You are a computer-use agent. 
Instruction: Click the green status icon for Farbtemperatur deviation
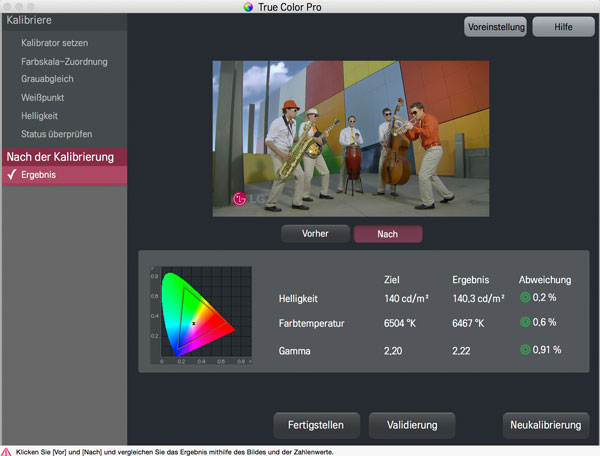click(x=525, y=324)
